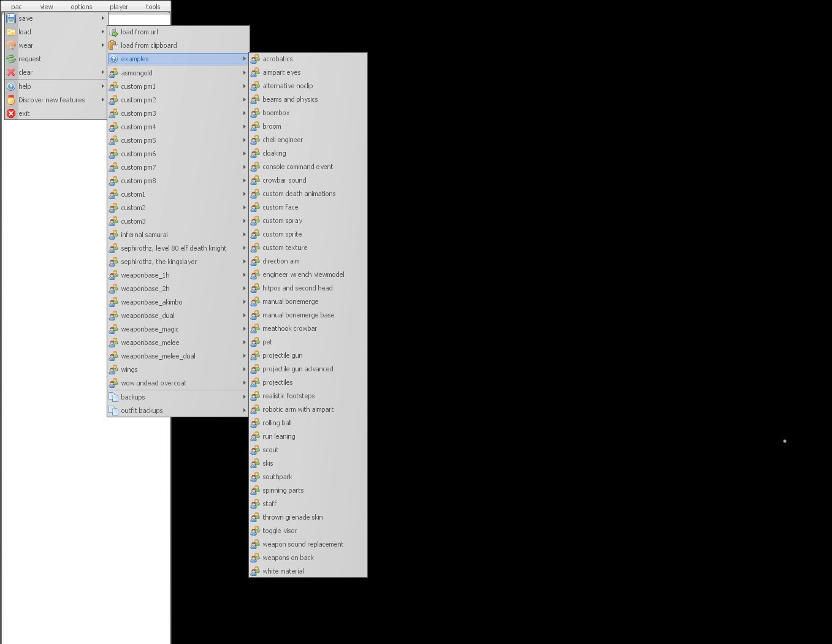
Task: Click the load from clipboard icon
Action: [x=113, y=45]
